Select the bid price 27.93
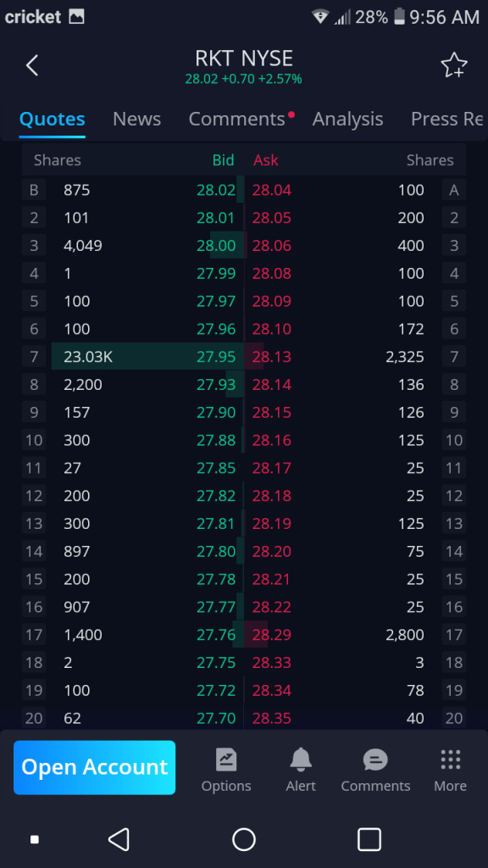 [x=216, y=385]
